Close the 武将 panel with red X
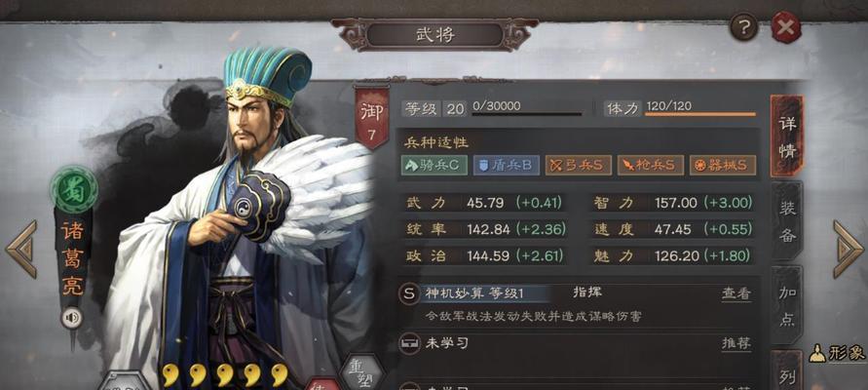 pyautogui.click(x=786, y=27)
